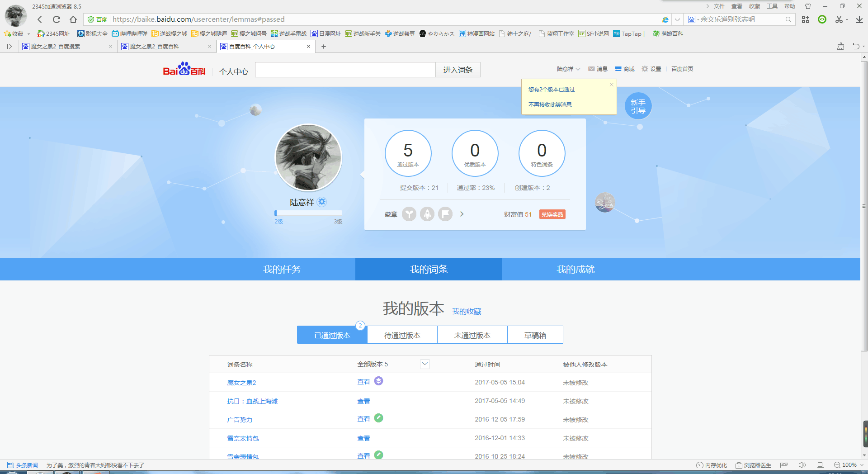
Task: Expand the 全部版本 filter dropdown
Action: [x=425, y=364]
